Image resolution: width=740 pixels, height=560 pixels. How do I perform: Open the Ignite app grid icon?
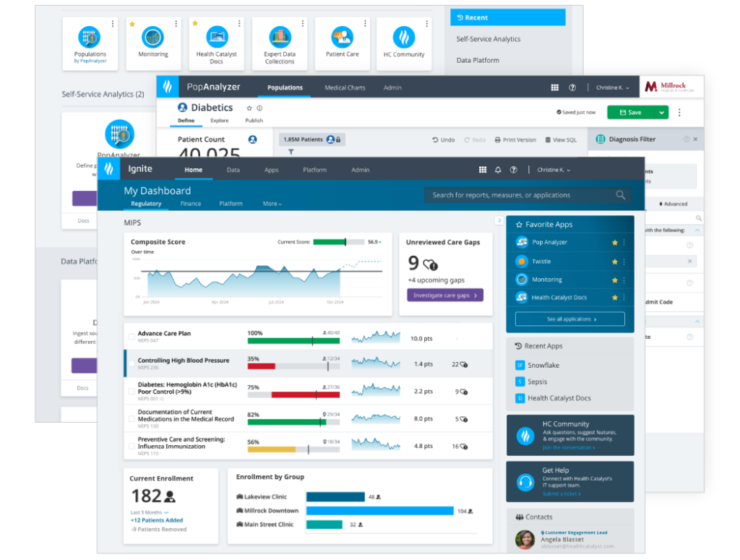pos(482,170)
